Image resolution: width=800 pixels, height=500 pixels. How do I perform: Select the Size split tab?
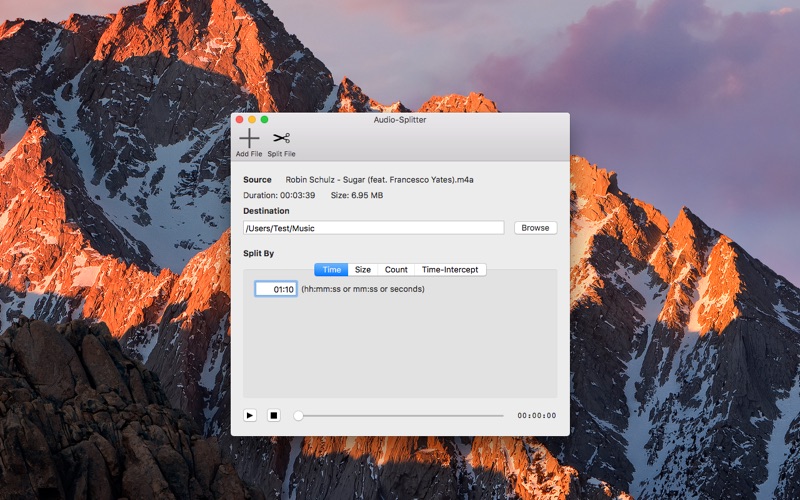click(x=363, y=269)
